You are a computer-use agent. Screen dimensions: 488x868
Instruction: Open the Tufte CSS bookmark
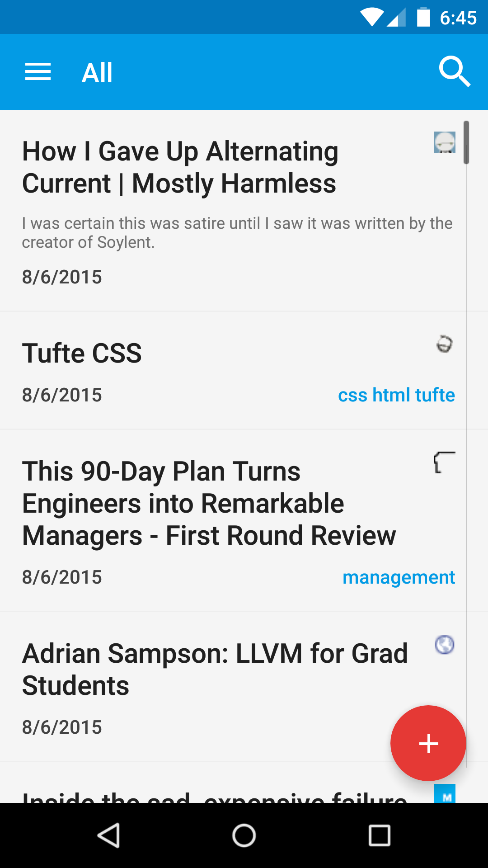(82, 353)
